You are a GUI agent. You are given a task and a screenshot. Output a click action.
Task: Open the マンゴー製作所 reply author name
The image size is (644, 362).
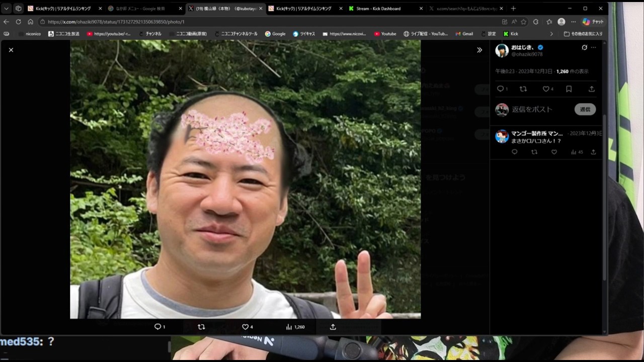[x=537, y=133]
